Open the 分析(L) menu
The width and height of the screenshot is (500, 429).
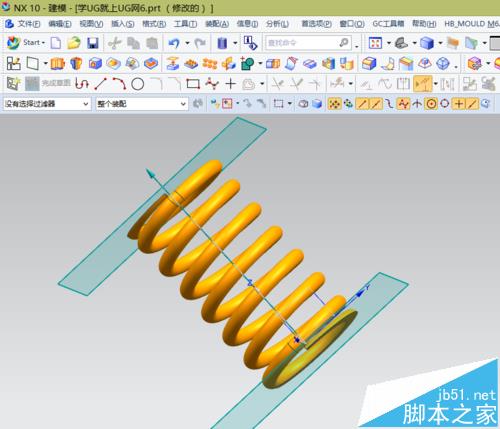pyautogui.click(x=277, y=24)
